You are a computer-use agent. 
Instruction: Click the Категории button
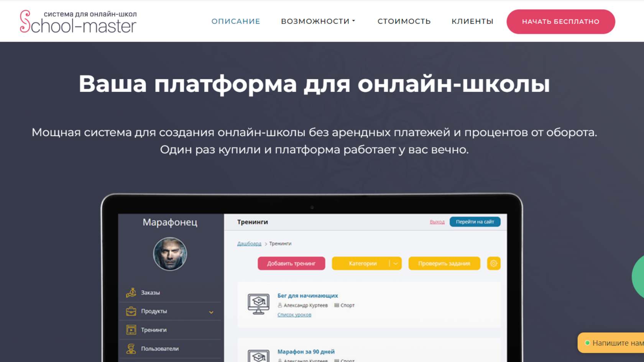pyautogui.click(x=362, y=264)
